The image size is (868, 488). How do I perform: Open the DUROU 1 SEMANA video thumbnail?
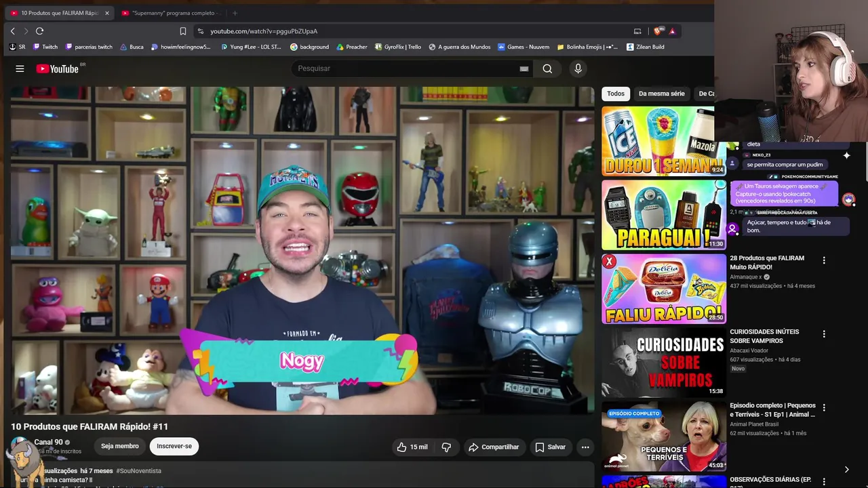pos(663,141)
